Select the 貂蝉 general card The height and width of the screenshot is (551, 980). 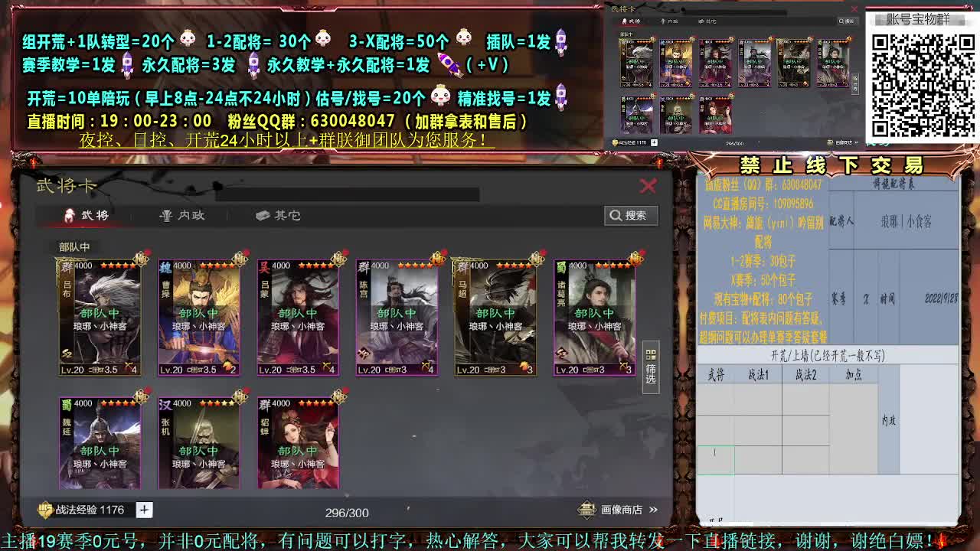(x=298, y=442)
